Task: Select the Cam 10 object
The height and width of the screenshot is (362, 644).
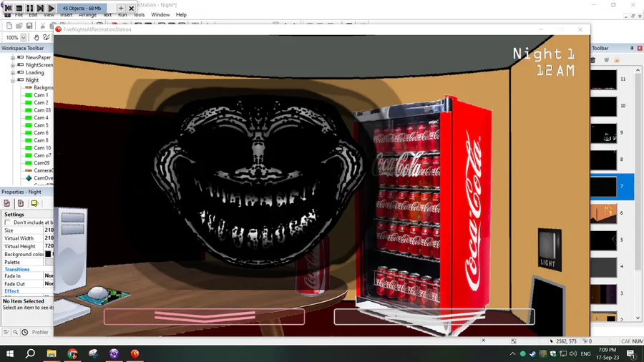Action: point(42,148)
